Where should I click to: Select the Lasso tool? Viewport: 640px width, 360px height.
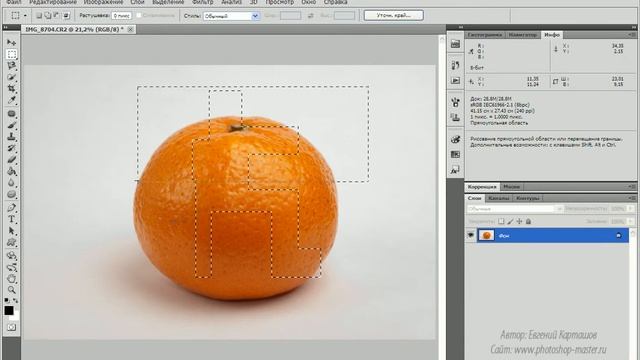tap(11, 66)
